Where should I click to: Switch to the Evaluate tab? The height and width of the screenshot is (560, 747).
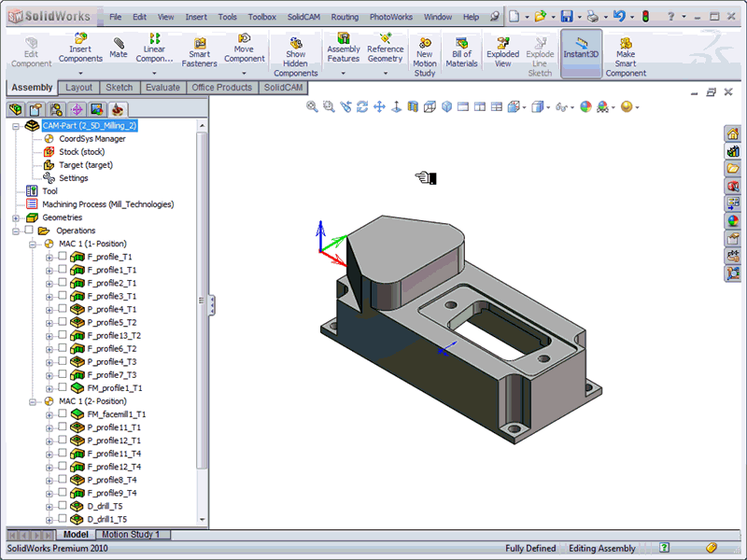coord(162,88)
